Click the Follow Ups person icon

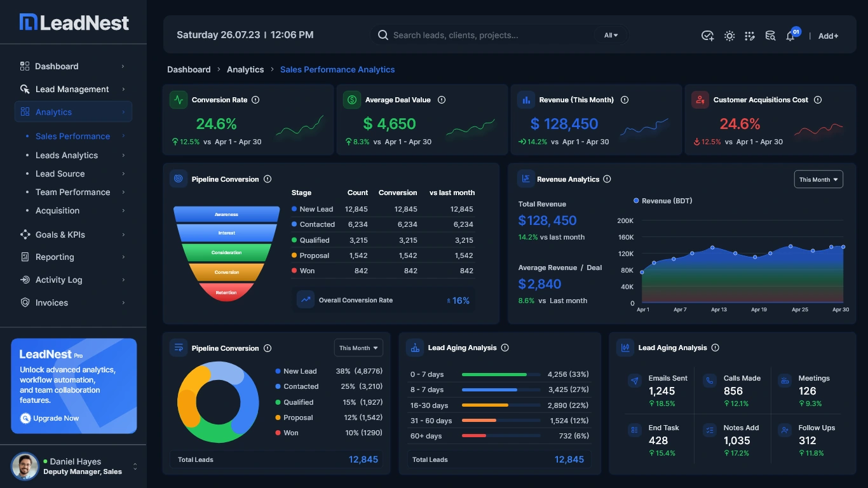pos(785,430)
